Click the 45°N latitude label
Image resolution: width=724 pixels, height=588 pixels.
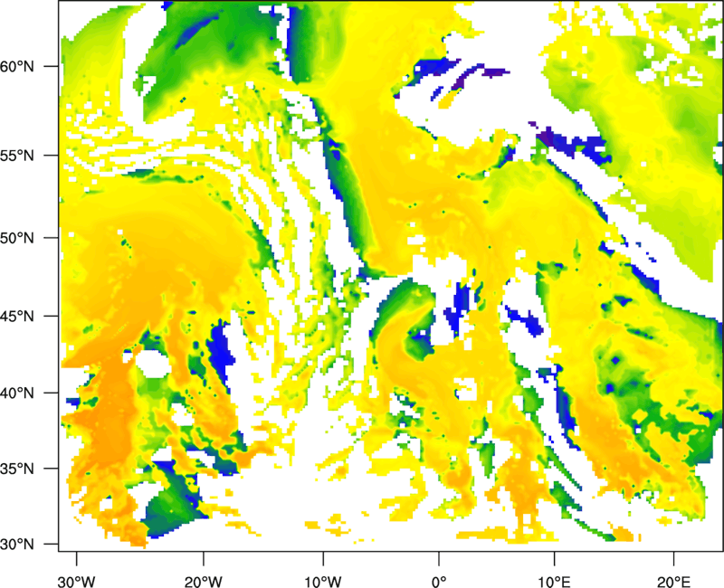[17, 317]
